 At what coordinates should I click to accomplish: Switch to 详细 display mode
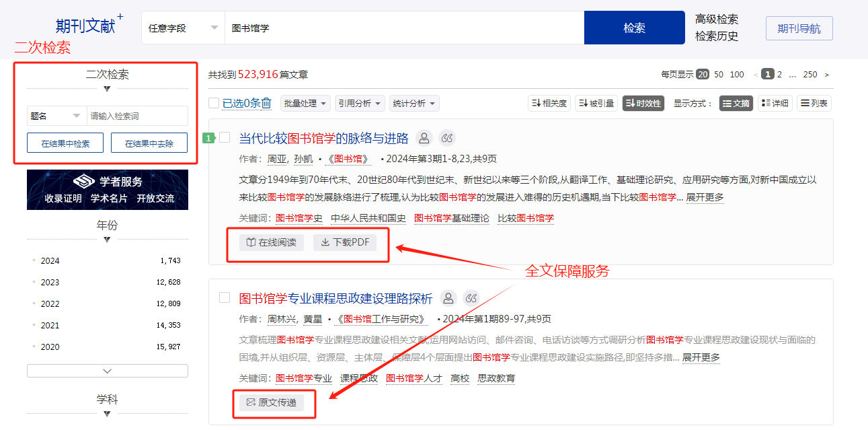point(775,103)
